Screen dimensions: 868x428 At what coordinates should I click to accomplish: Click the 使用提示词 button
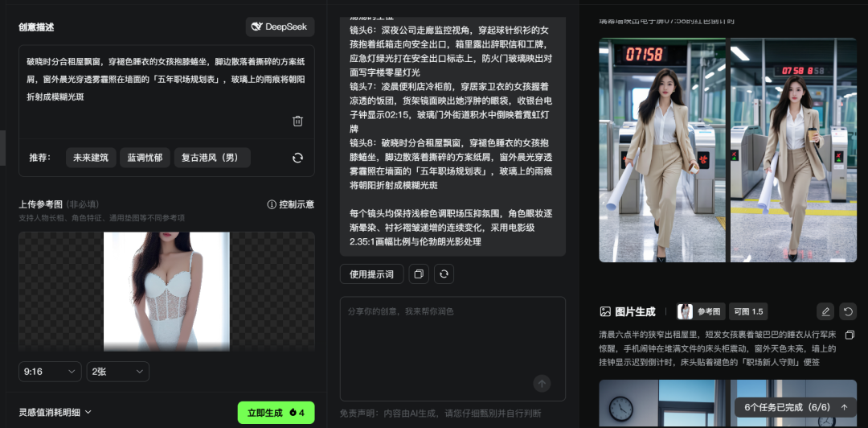371,274
